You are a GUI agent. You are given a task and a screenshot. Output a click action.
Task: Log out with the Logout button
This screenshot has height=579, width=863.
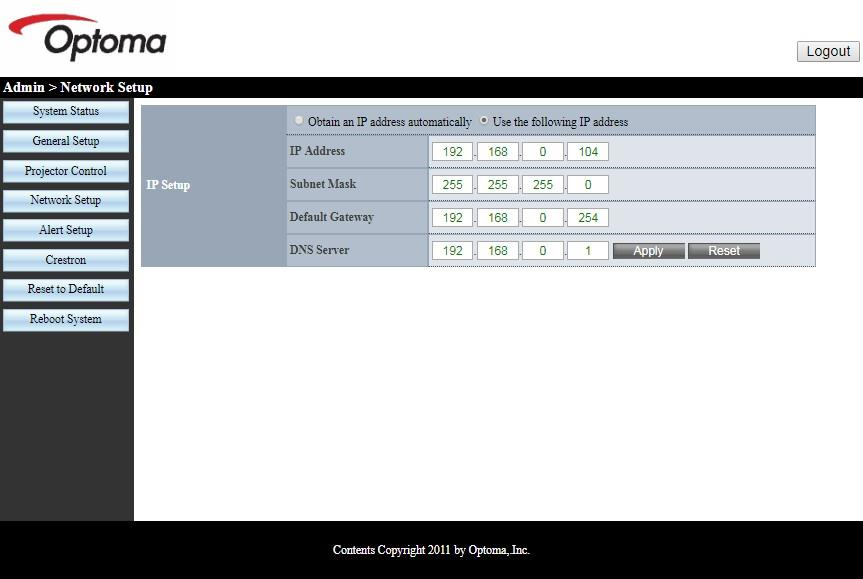pos(828,51)
